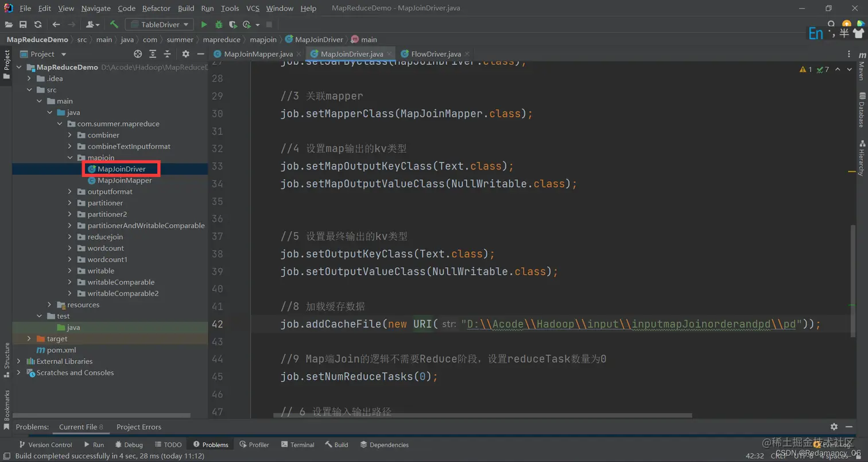
Task: Click the Save All toolbar icon
Action: coord(23,24)
